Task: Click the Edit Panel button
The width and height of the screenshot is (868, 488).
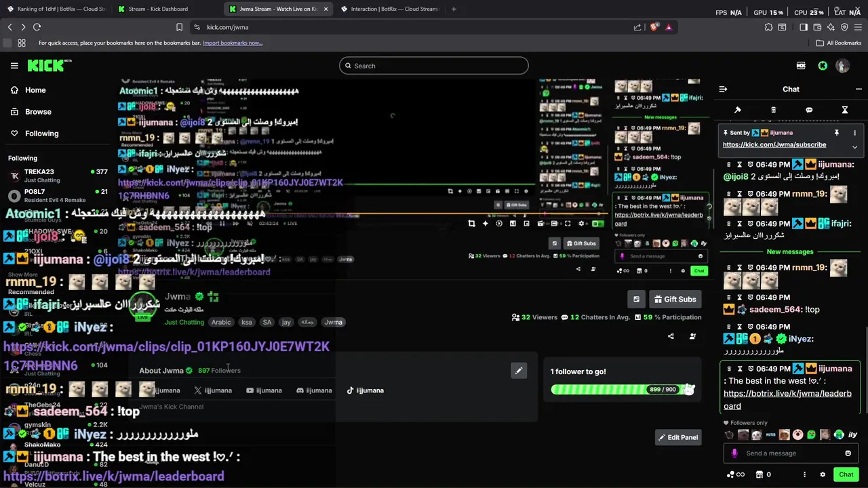Action: [678, 437]
